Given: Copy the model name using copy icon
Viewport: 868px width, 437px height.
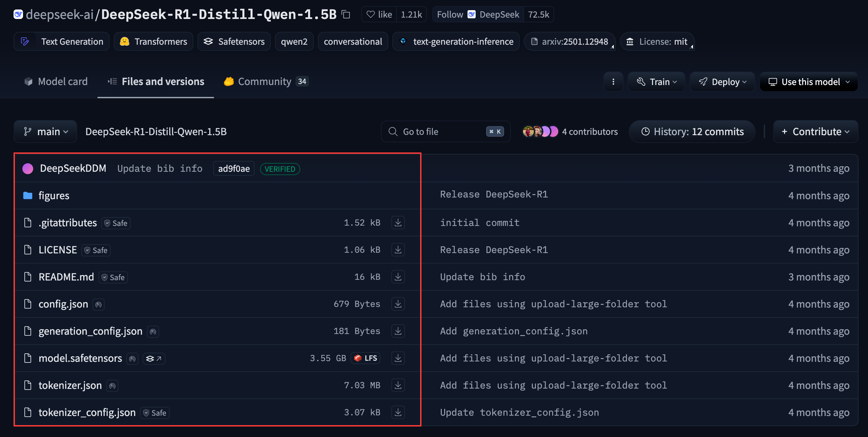Looking at the screenshot, I should coord(346,15).
